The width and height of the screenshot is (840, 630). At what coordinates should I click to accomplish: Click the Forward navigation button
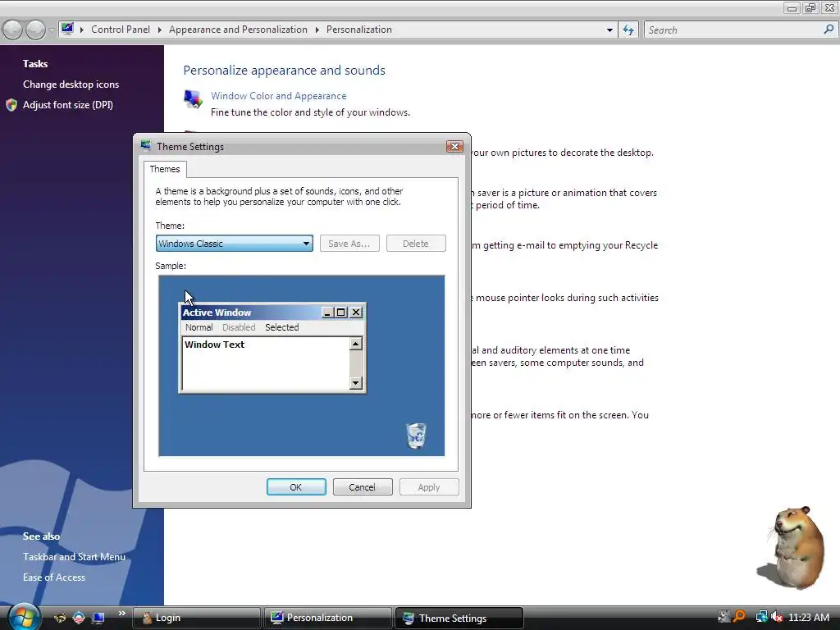click(36, 30)
